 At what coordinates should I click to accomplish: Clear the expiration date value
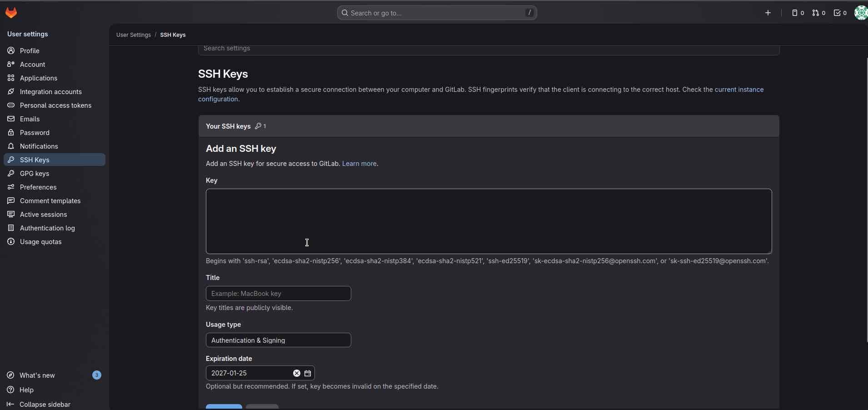(x=297, y=373)
